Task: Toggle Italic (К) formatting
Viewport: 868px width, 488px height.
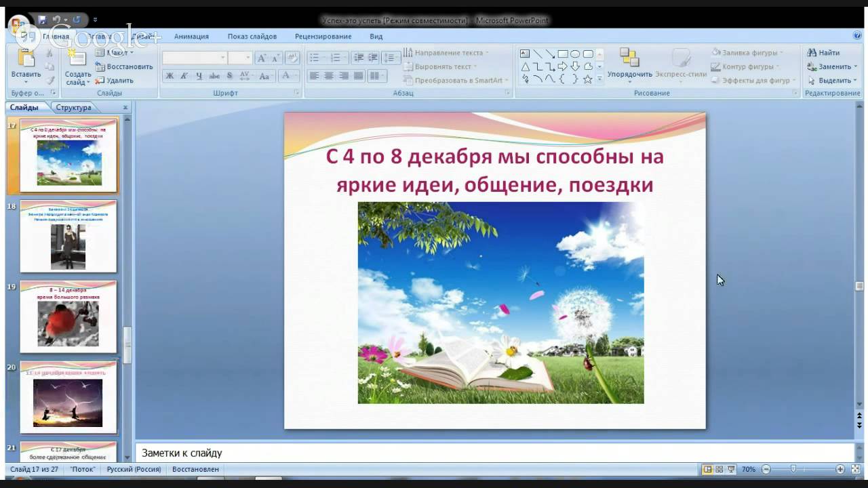Action: pyautogui.click(x=184, y=75)
